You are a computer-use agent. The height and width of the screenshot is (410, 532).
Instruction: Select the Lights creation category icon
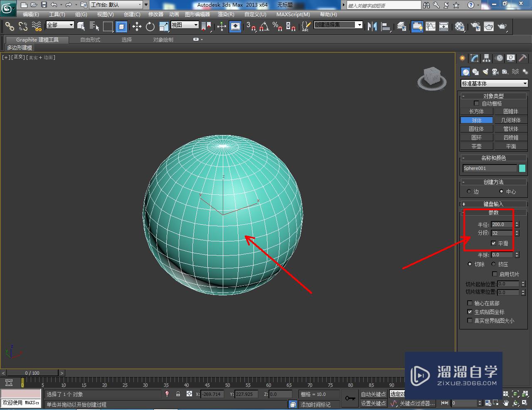click(x=485, y=72)
